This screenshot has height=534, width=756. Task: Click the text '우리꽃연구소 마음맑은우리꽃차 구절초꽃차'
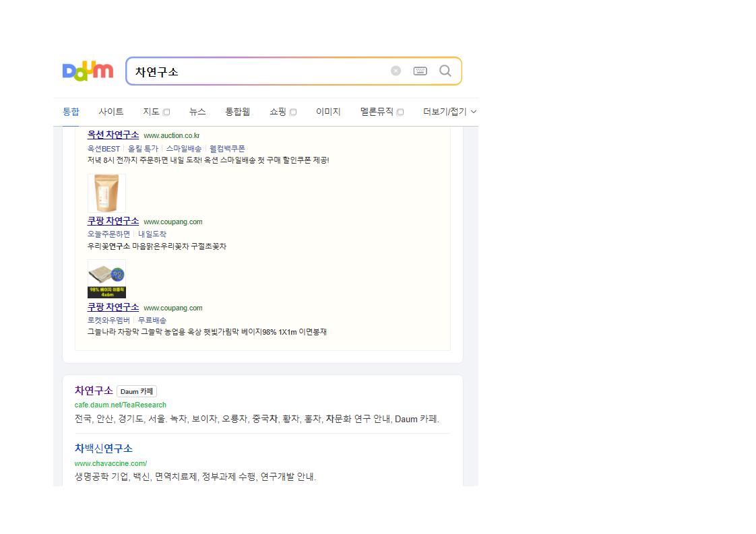click(157, 246)
